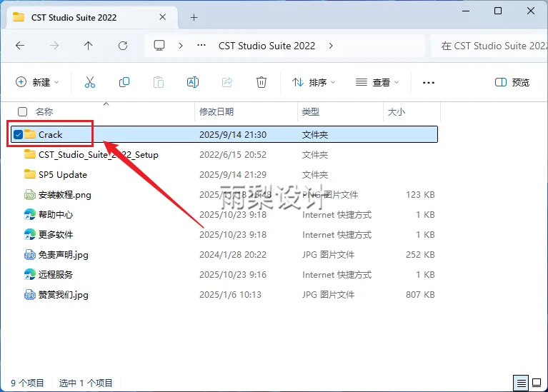548x392 pixels.
Task: Select 安装教程.png file name
Action: pos(64,195)
